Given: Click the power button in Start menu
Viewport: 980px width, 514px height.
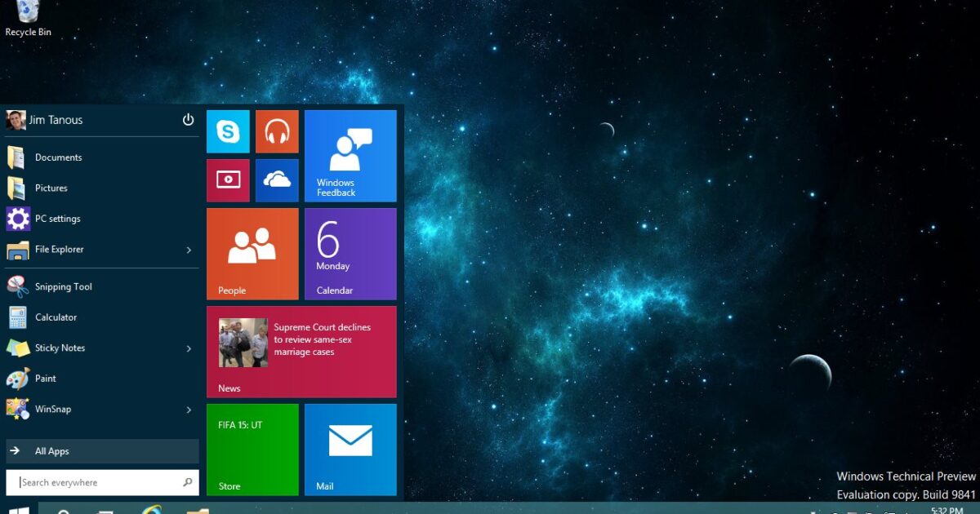Looking at the screenshot, I should click(x=188, y=120).
